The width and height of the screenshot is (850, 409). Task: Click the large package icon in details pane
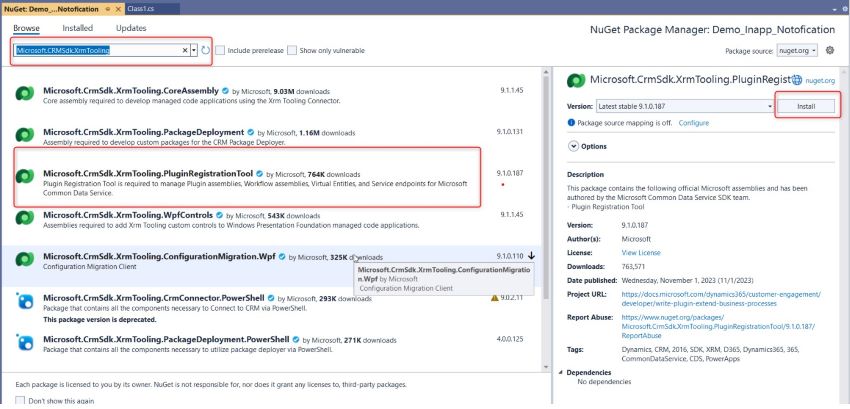576,80
